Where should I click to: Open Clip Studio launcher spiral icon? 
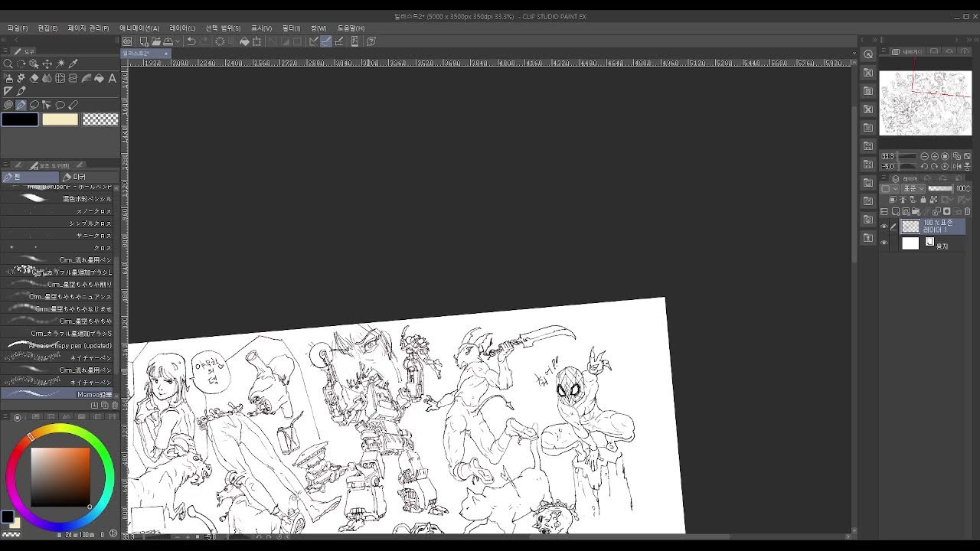click(x=127, y=41)
